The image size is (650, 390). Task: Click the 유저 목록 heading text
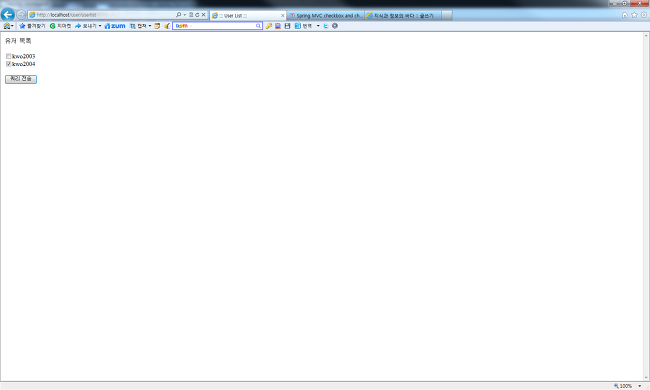pyautogui.click(x=18, y=41)
